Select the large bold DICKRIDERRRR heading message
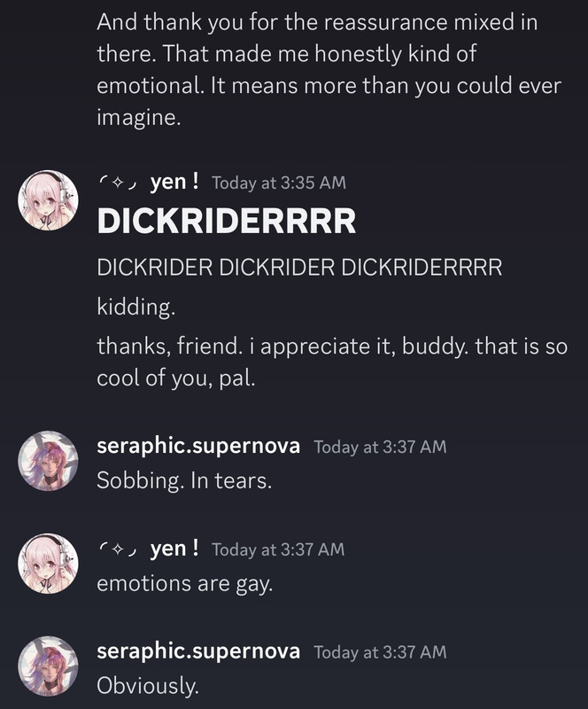The height and width of the screenshot is (709, 588). [x=227, y=222]
